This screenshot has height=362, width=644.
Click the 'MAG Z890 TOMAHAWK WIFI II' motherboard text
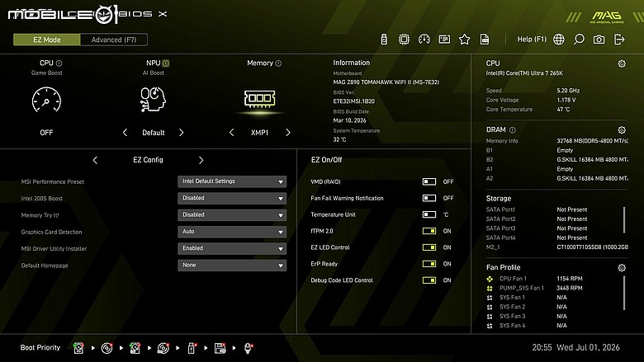coord(386,82)
